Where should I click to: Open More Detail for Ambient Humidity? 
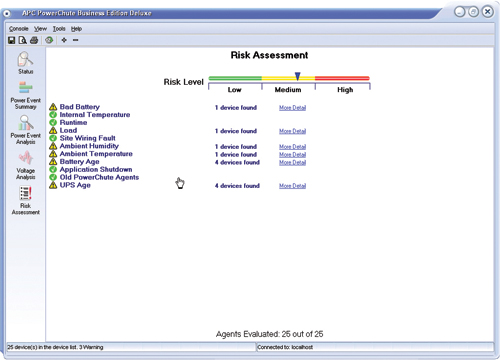click(x=292, y=147)
